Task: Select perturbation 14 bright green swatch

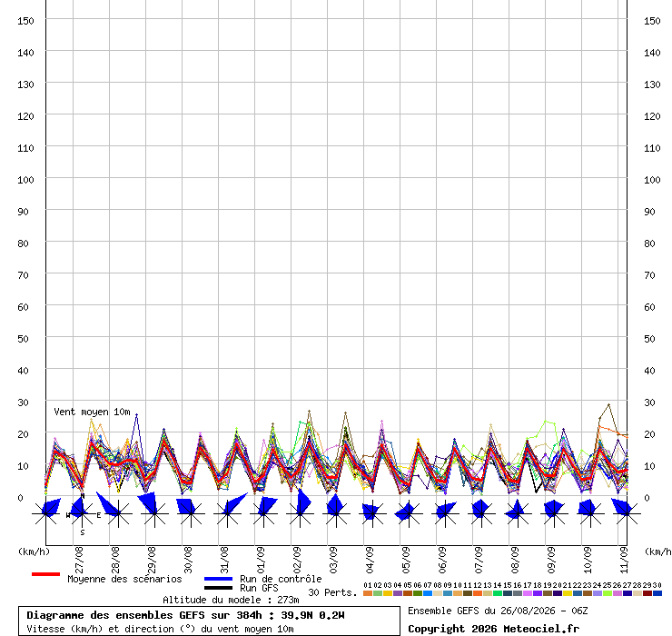Action: click(x=497, y=593)
